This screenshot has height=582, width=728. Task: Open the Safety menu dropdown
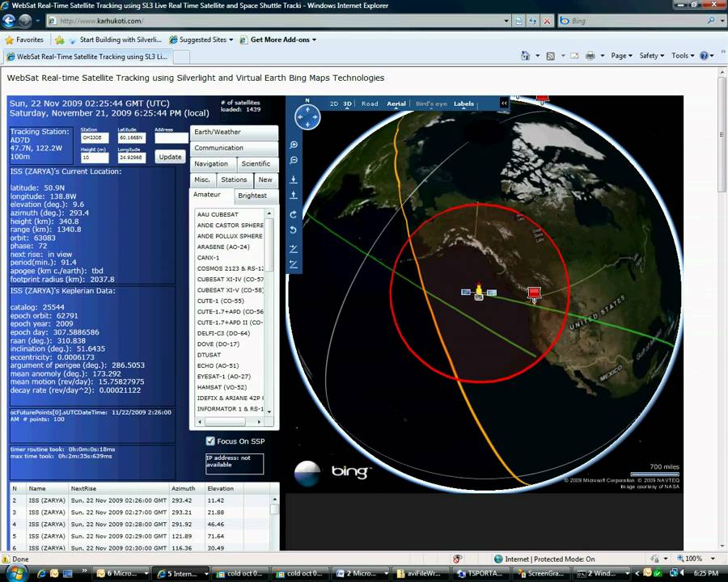click(x=651, y=56)
